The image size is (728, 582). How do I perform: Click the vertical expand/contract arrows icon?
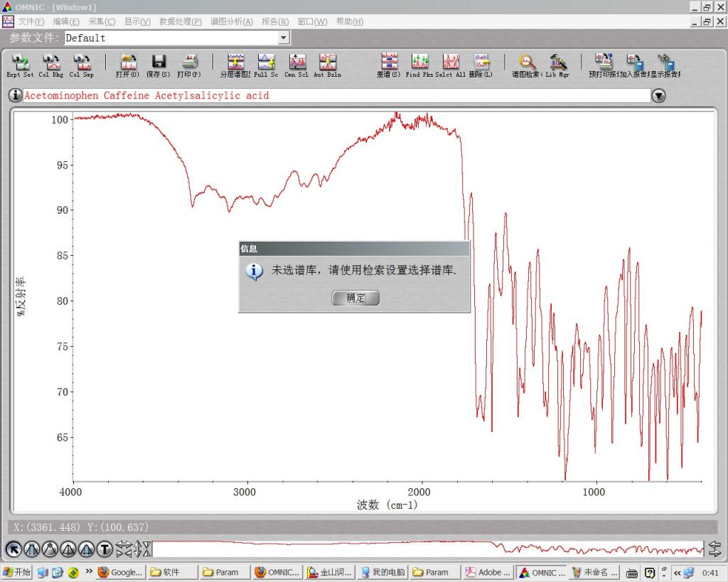[x=144, y=549]
